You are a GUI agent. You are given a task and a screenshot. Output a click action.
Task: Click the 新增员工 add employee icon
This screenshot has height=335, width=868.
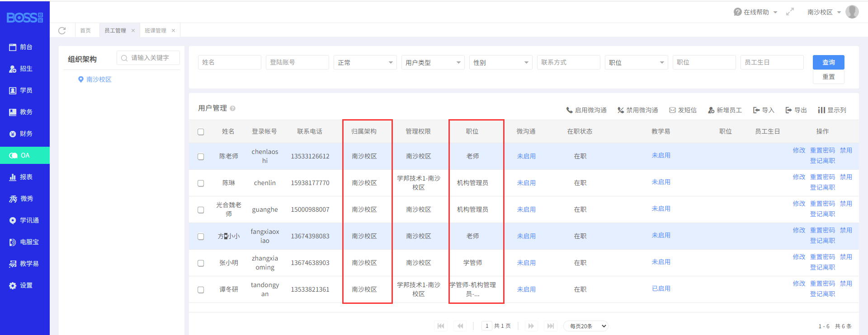click(x=711, y=110)
